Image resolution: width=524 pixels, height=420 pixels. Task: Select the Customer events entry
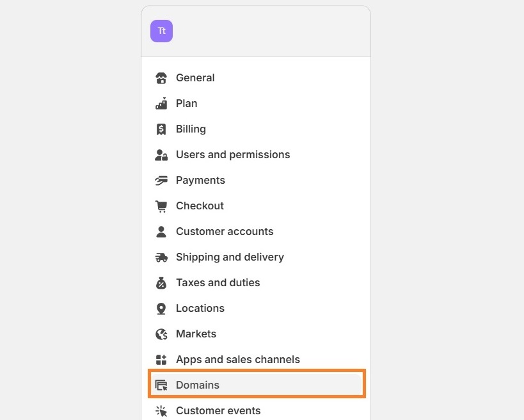coord(218,410)
